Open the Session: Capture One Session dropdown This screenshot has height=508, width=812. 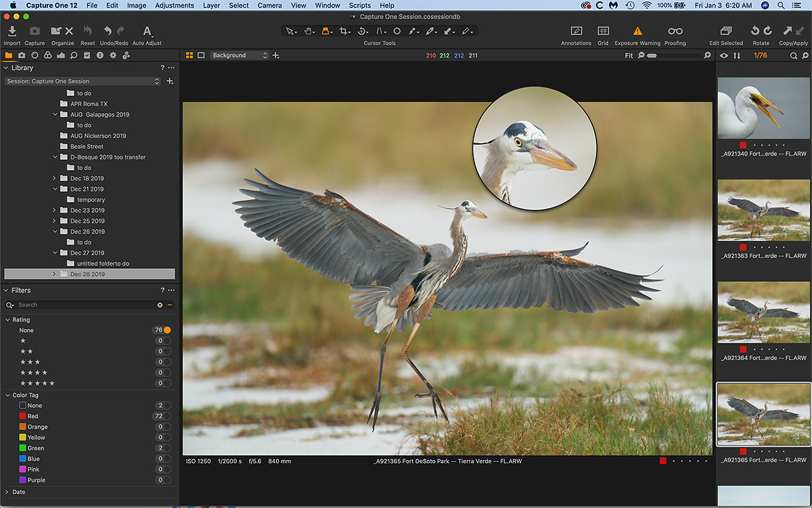point(83,81)
